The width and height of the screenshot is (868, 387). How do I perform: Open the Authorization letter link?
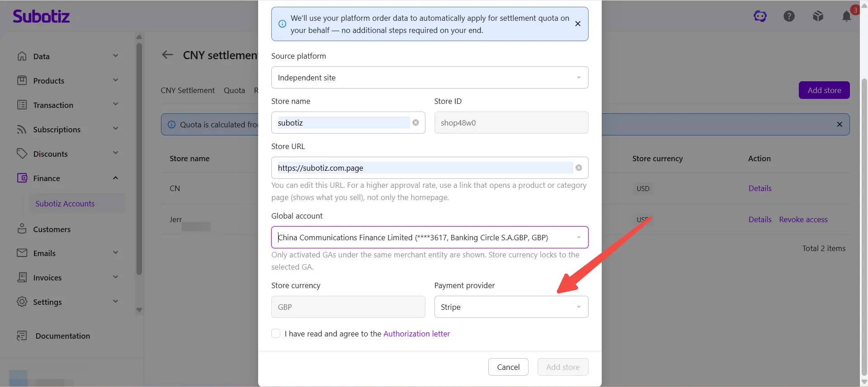pos(416,334)
